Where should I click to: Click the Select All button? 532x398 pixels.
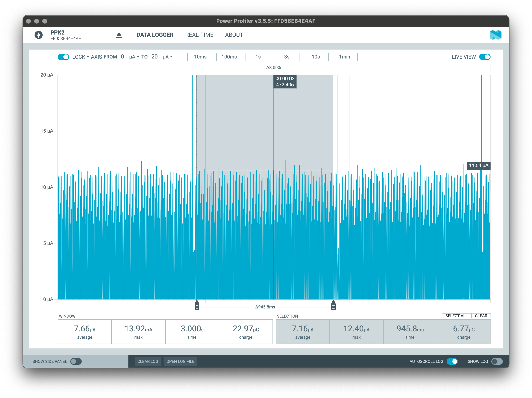pyautogui.click(x=456, y=316)
